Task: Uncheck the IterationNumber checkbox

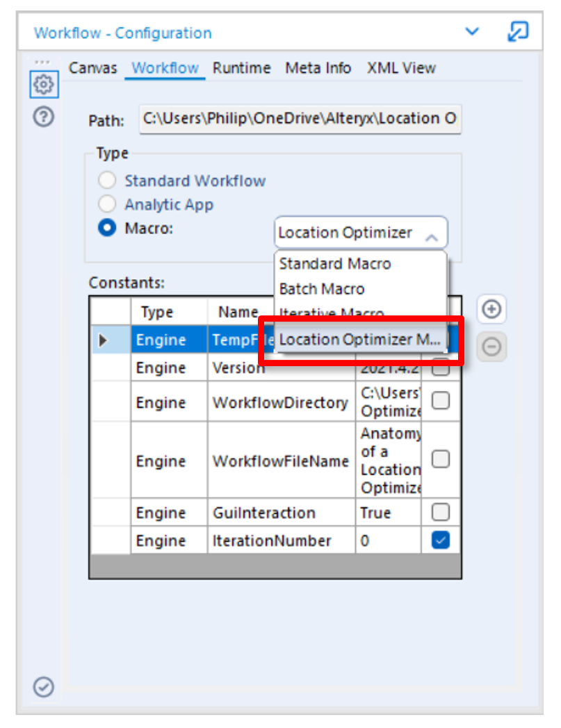Action: 441,540
